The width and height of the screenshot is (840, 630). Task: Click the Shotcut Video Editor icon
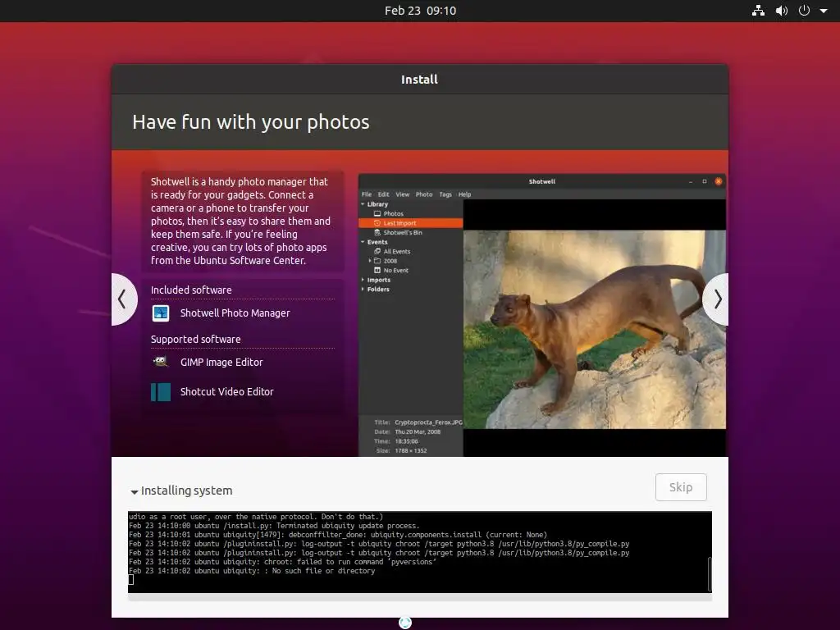(161, 391)
